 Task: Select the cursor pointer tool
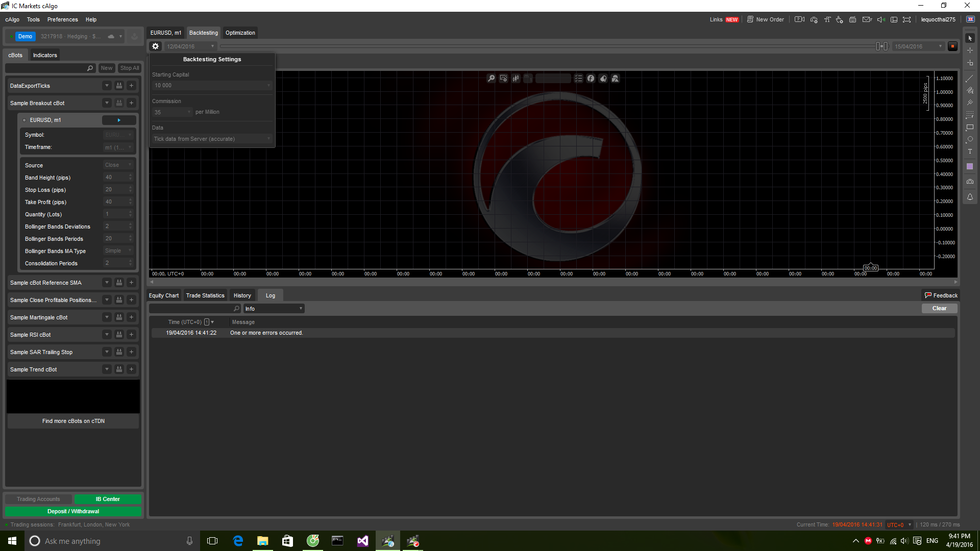click(970, 38)
